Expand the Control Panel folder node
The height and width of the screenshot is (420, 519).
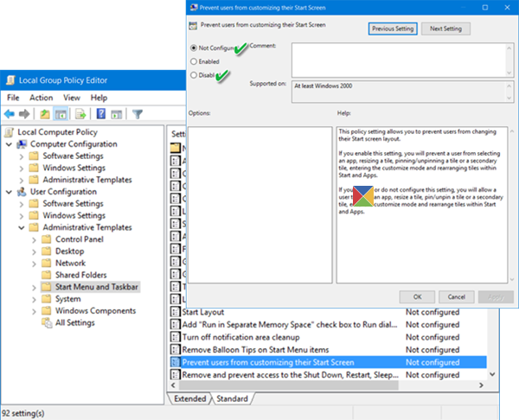pos(34,239)
